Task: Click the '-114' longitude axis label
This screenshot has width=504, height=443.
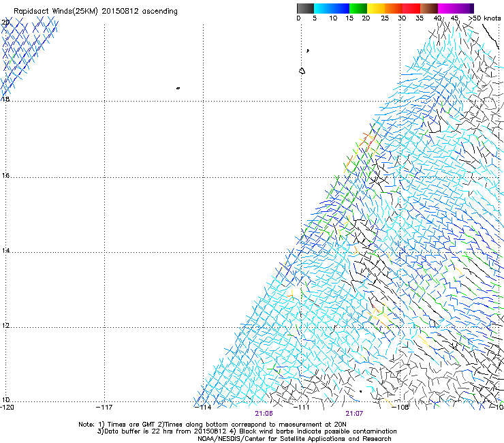Action: pos(203,407)
